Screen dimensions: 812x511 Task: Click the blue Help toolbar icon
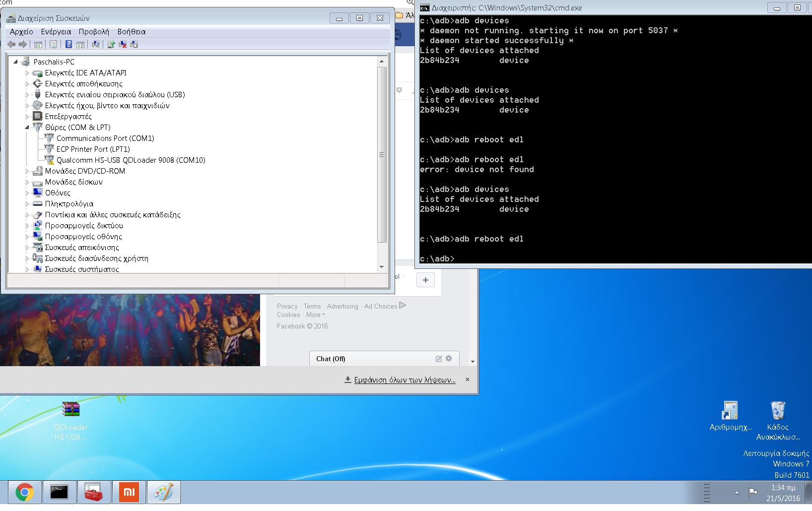click(68, 45)
